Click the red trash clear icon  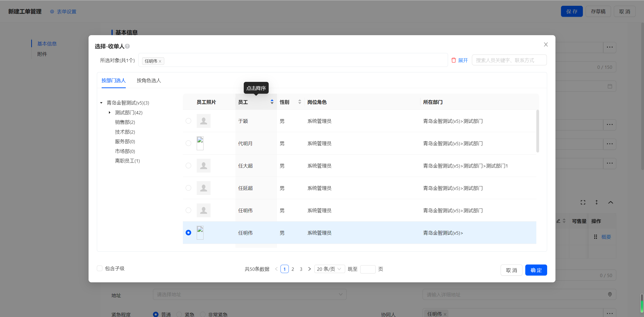pyautogui.click(x=454, y=60)
